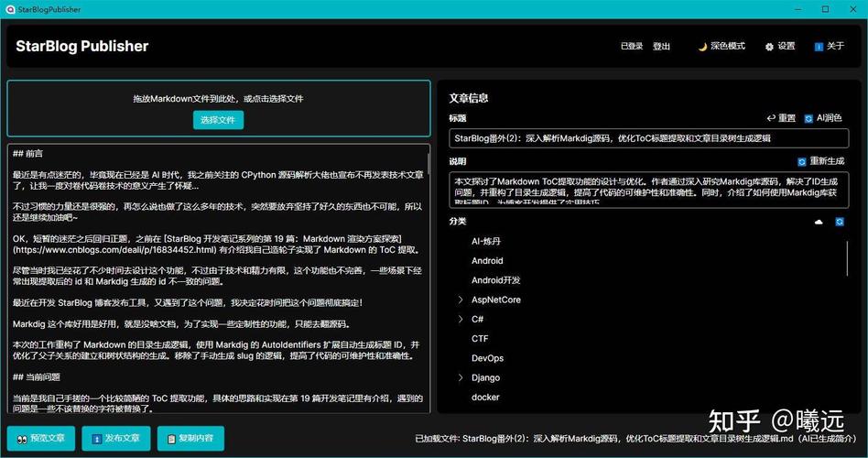Select the Android category

pyautogui.click(x=487, y=261)
